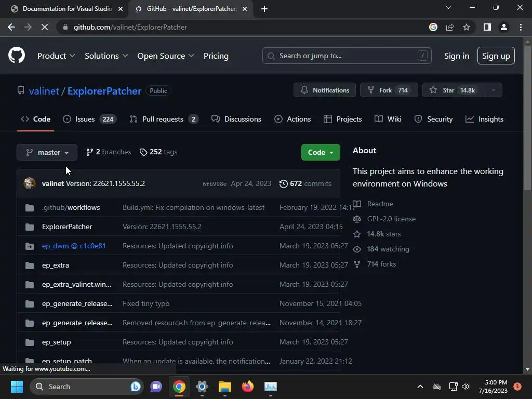
Task: Open the valinet owner profile link
Action: pos(44,91)
